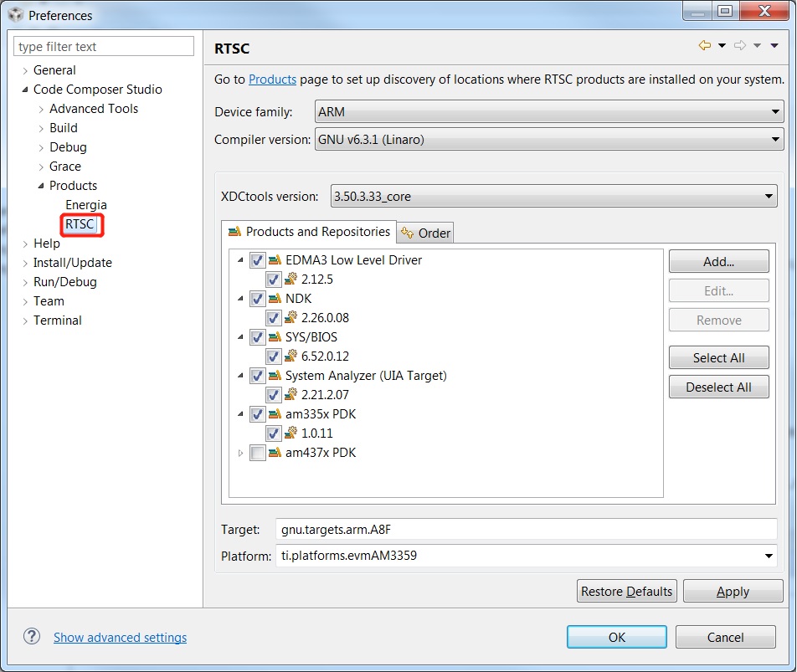
Task: Collapse the Code Composer Studio tree node
Action: (x=25, y=90)
